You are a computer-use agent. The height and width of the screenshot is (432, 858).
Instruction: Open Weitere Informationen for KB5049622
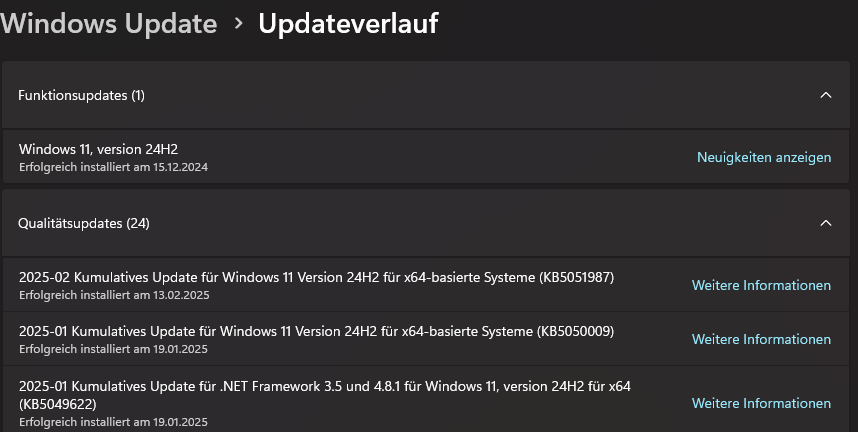761,404
